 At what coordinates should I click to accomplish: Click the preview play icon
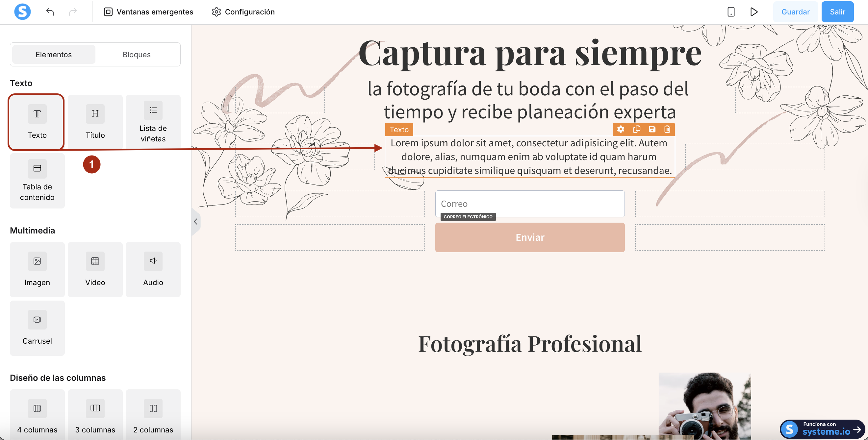pos(754,12)
